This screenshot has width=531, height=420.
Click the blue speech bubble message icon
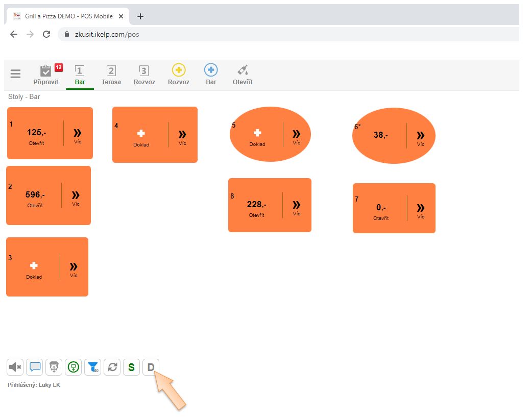[x=35, y=367]
